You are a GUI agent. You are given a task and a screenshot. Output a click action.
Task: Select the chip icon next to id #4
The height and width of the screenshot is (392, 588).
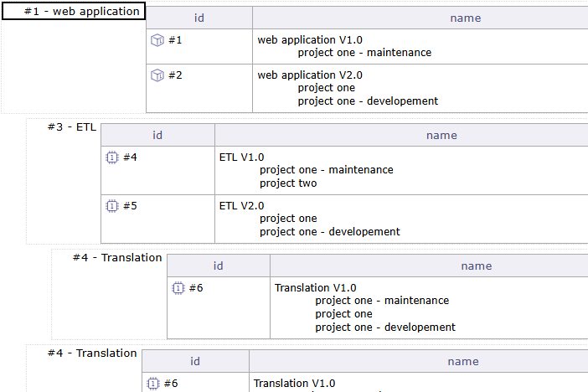point(111,157)
